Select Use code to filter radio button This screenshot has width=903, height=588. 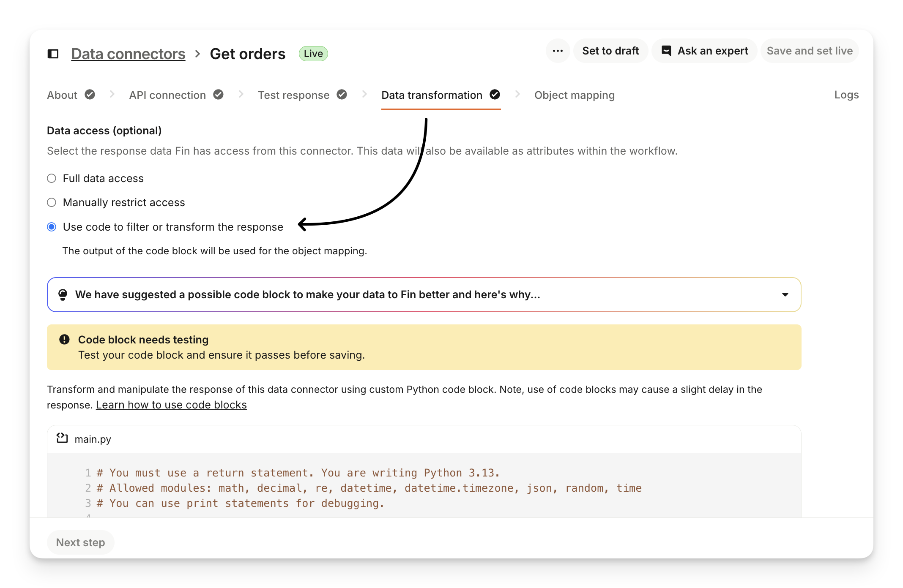[52, 227]
